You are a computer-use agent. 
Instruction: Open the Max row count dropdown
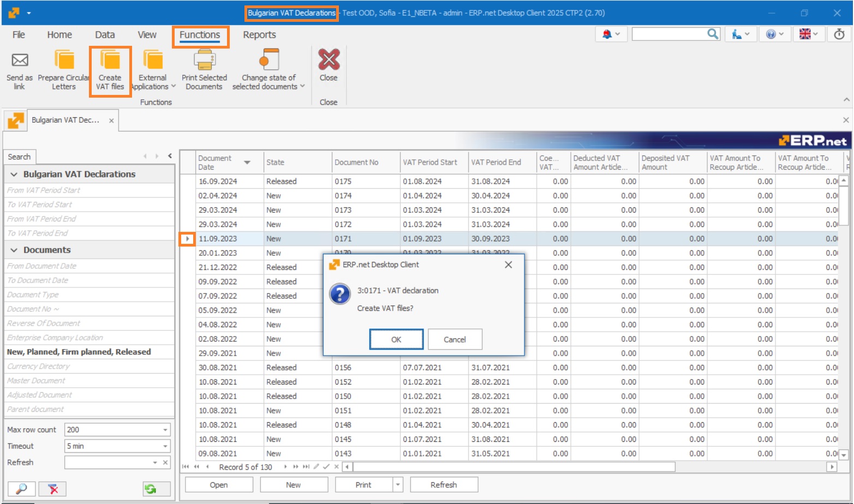coord(165,430)
